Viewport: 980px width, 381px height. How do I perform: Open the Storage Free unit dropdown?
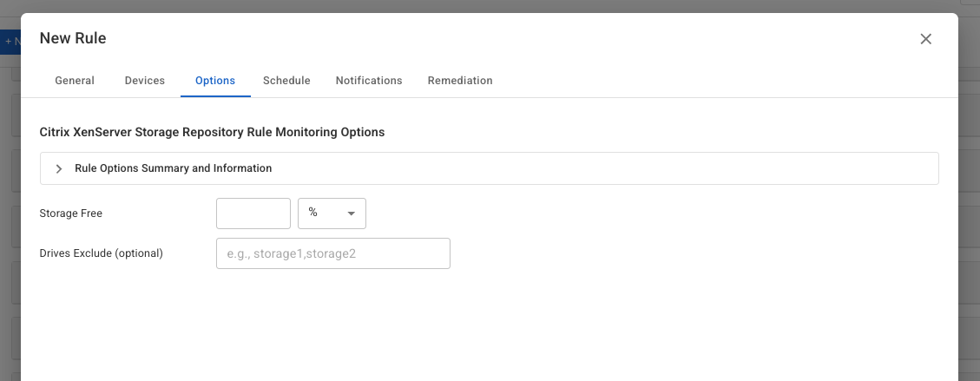332,213
